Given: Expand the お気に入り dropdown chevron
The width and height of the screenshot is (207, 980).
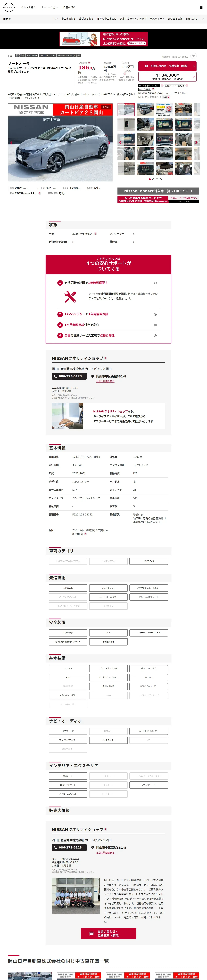Looking at the screenshot, I should [x=202, y=19].
